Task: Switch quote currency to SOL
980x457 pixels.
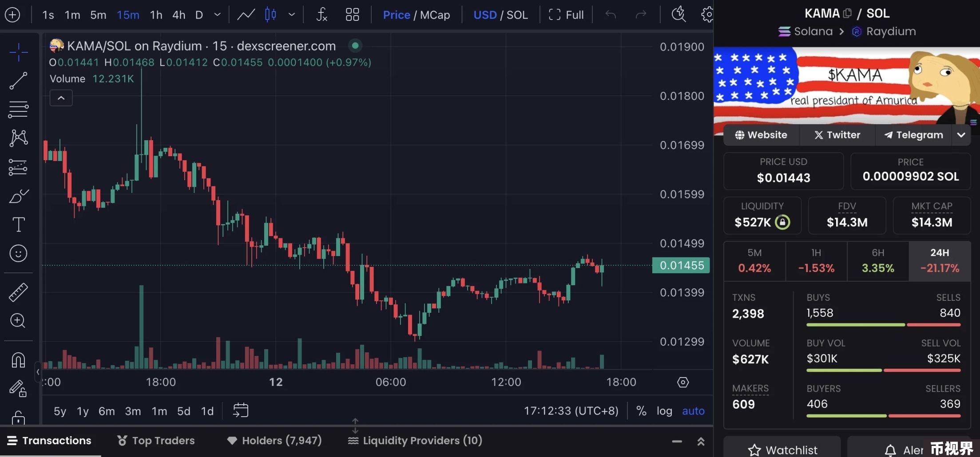Action: coord(517,15)
